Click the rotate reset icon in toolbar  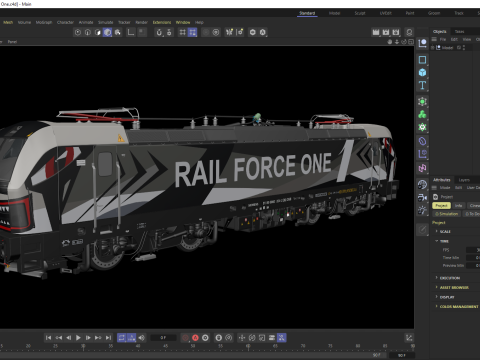159,32
